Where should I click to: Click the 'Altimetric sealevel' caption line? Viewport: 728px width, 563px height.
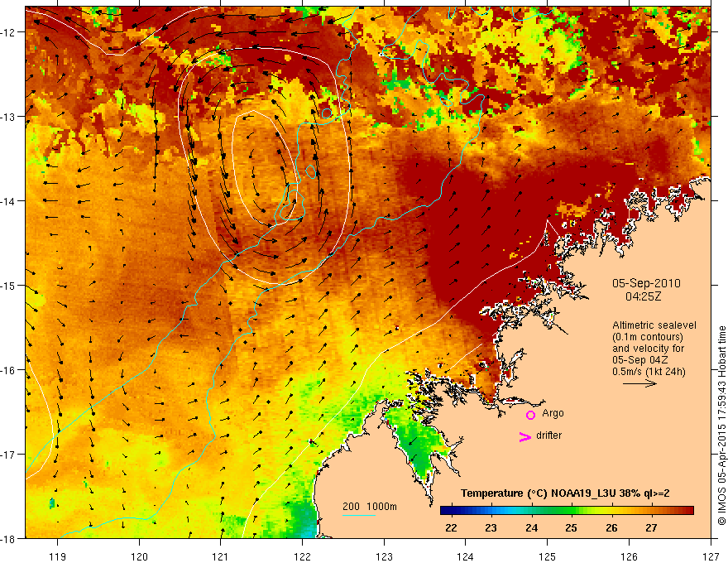tap(654, 325)
